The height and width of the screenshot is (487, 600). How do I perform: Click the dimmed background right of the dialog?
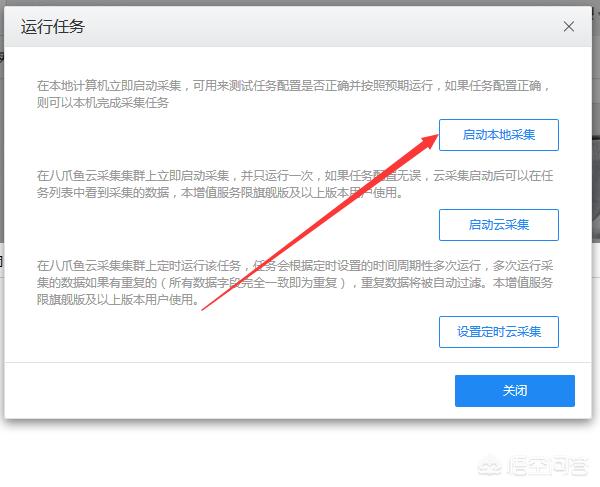pos(596,153)
